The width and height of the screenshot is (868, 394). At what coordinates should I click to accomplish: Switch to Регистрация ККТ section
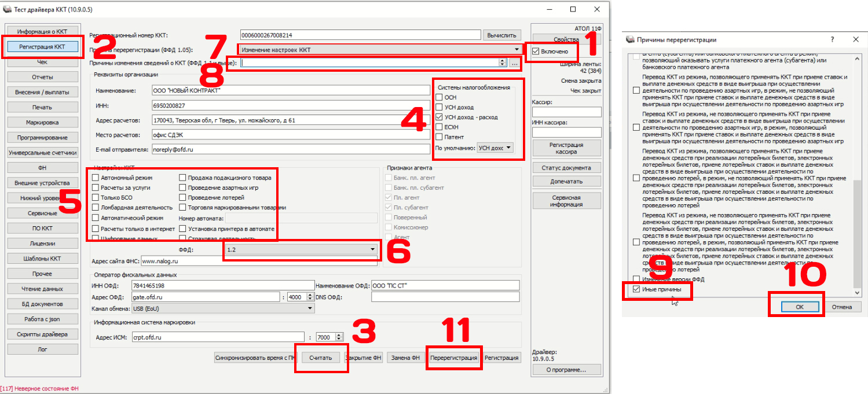click(x=42, y=46)
